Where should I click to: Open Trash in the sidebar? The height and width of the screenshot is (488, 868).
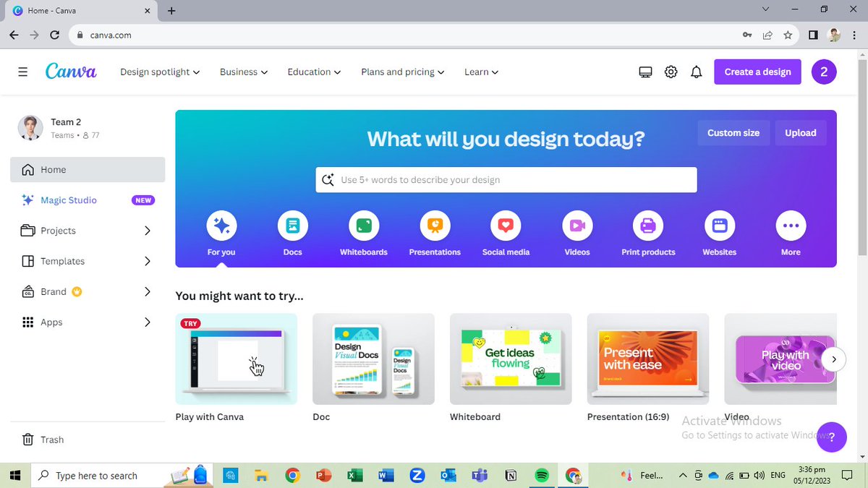pyautogui.click(x=88, y=440)
